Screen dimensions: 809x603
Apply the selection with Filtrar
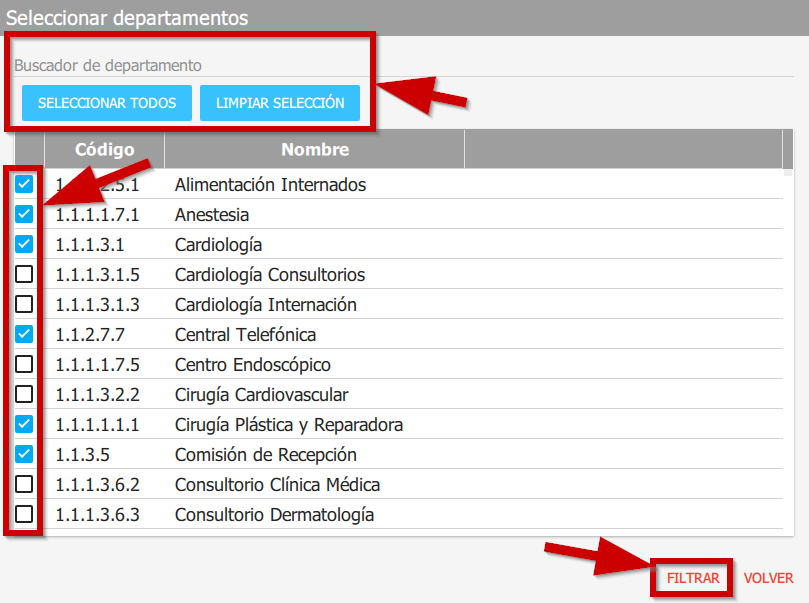pos(693,578)
